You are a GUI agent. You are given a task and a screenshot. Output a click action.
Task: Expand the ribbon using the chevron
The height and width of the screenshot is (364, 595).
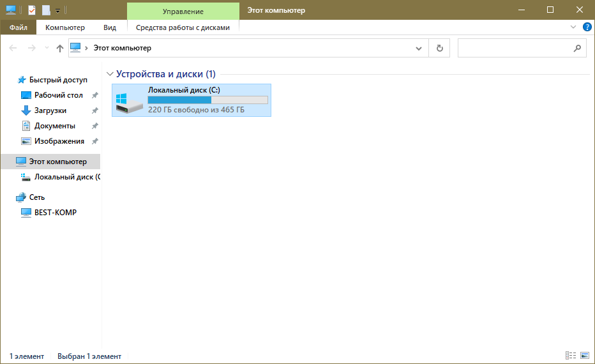pyautogui.click(x=573, y=27)
